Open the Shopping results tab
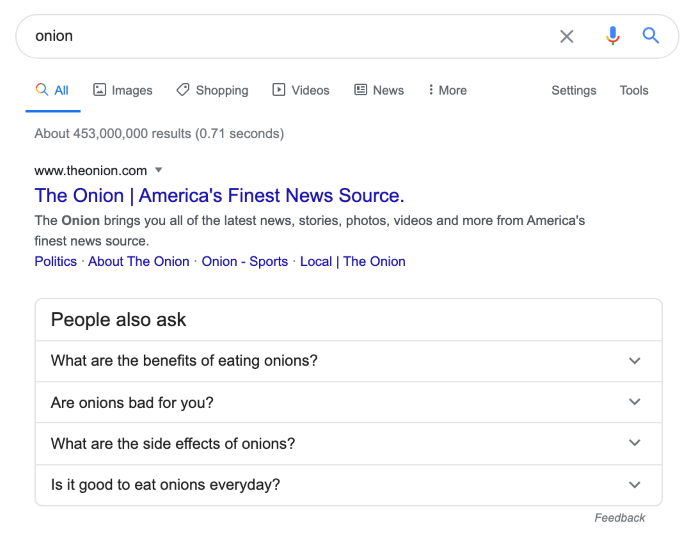The height and width of the screenshot is (541, 700). (212, 90)
